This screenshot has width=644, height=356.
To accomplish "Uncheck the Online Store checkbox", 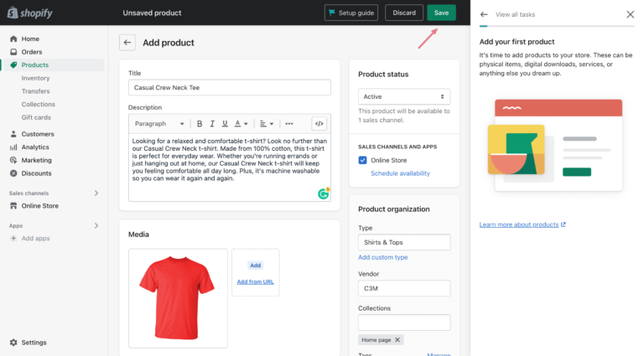I will 363,160.
